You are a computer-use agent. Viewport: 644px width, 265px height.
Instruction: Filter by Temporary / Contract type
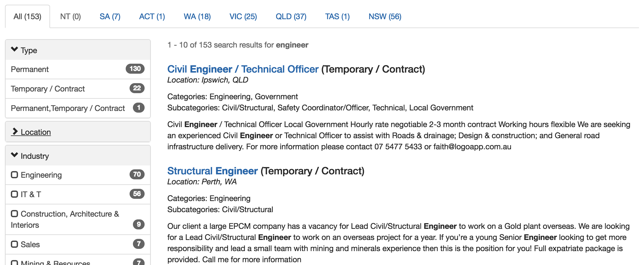[48, 89]
